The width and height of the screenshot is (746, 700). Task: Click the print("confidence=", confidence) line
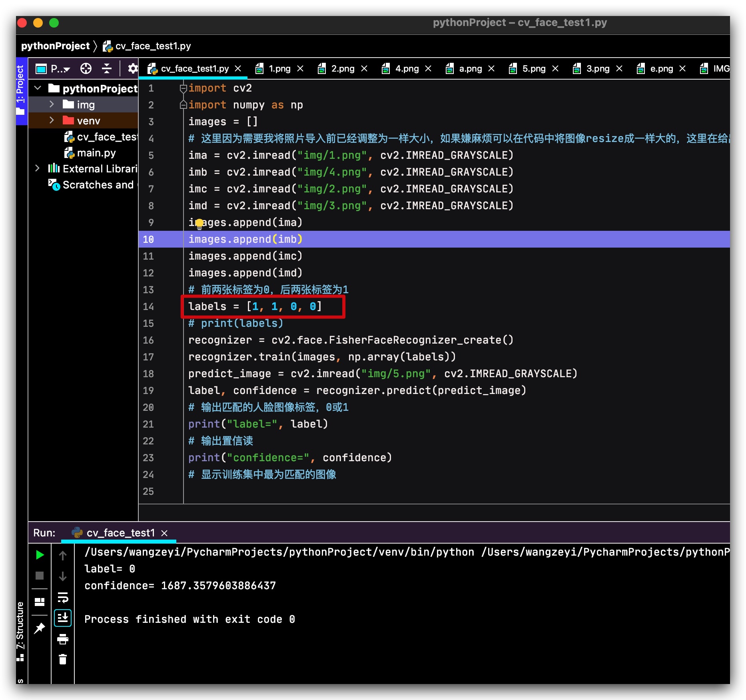click(290, 458)
